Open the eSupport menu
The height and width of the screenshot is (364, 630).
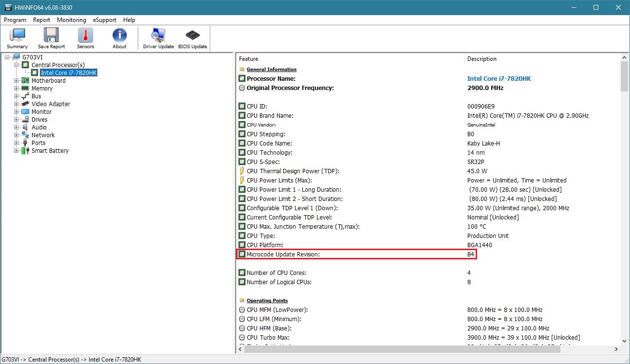105,20
